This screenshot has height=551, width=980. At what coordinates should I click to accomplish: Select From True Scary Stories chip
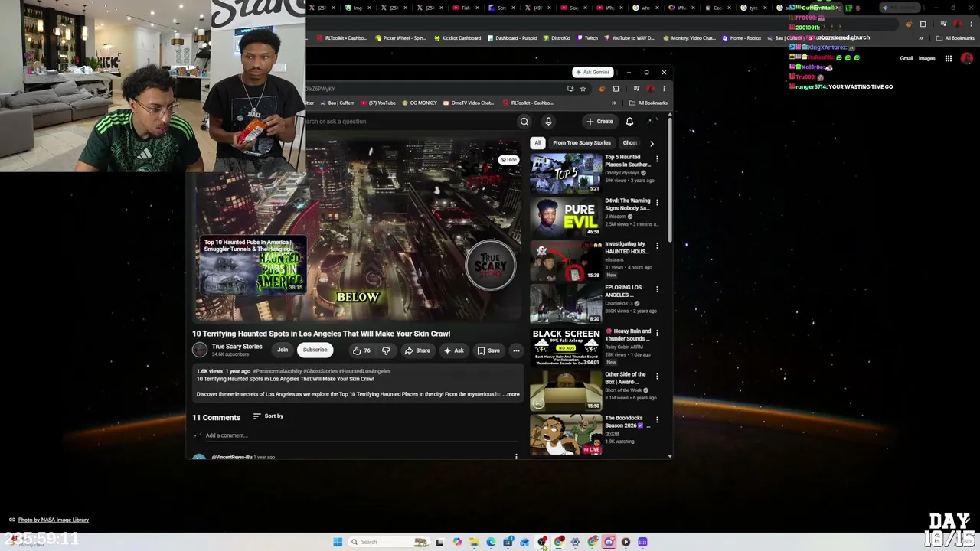tap(582, 143)
